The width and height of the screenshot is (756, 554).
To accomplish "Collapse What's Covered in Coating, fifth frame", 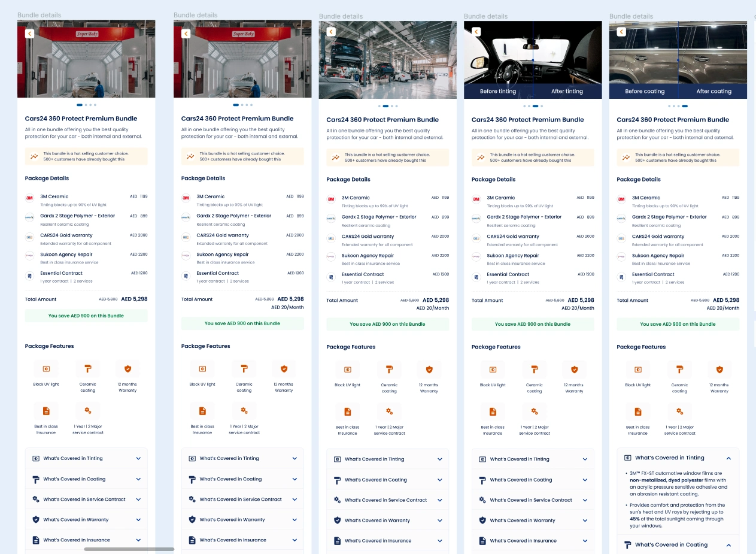I will tap(678, 544).
